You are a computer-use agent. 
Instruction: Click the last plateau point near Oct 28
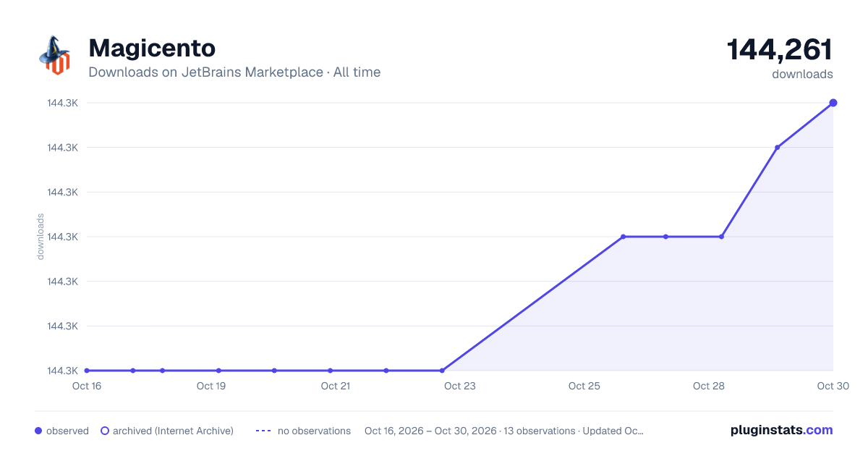721,237
